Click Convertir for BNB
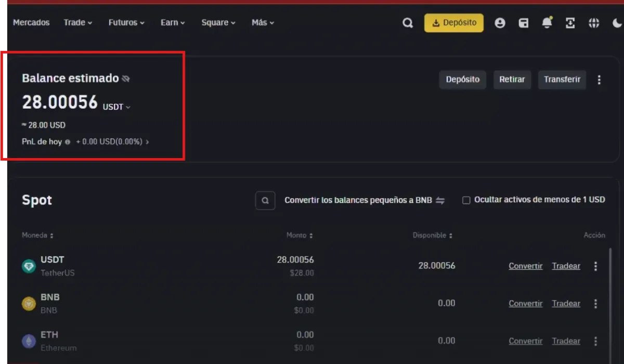The height and width of the screenshot is (364, 624). pyautogui.click(x=526, y=304)
